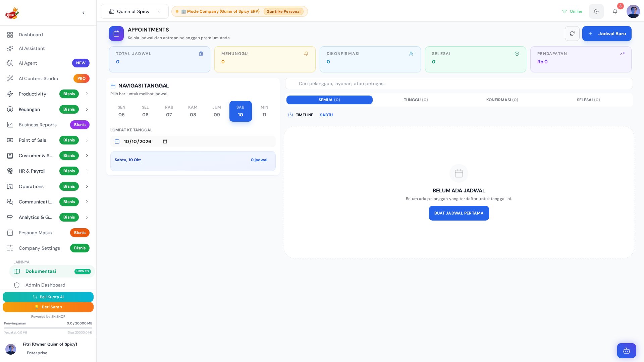
Task: Switch to the Selesai (0) tab
Action: click(x=588, y=100)
